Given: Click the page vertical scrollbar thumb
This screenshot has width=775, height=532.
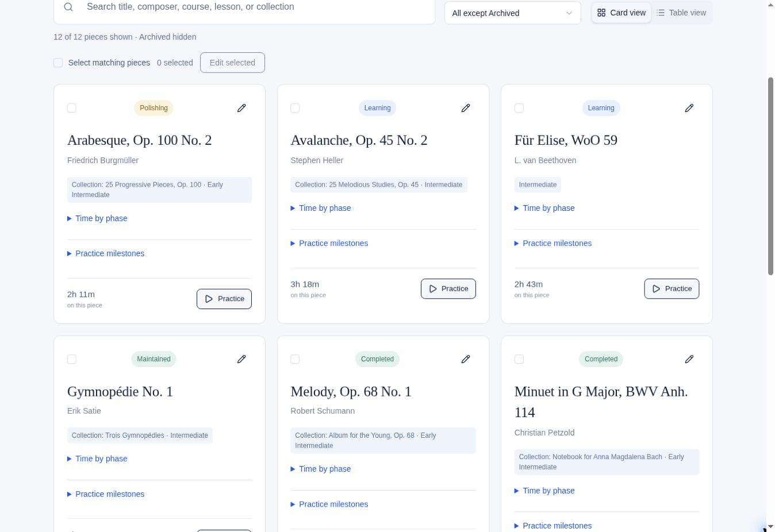Looking at the screenshot, I should click(x=771, y=176).
